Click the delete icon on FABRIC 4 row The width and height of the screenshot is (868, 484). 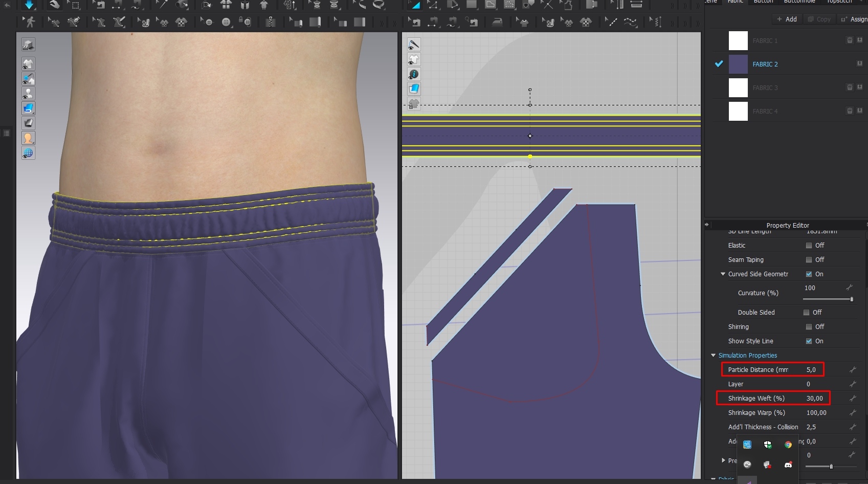[850, 111]
